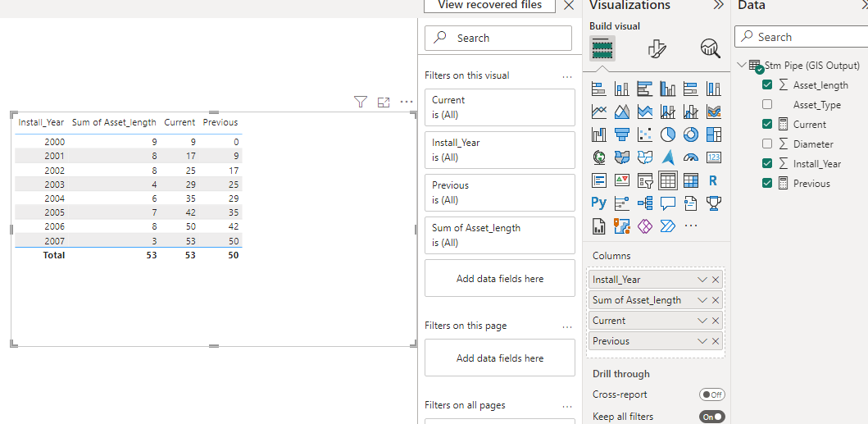Select the R script visual

[713, 180]
